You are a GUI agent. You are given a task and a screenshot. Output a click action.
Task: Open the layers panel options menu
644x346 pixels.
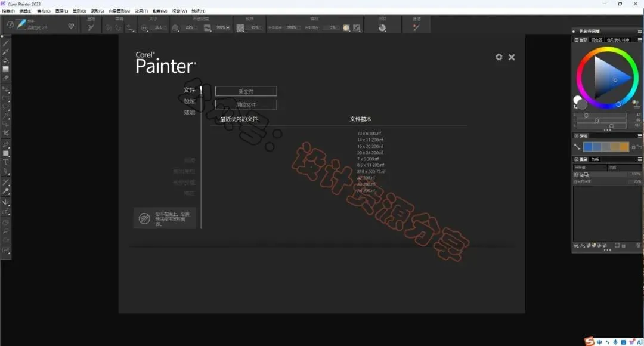point(639,159)
